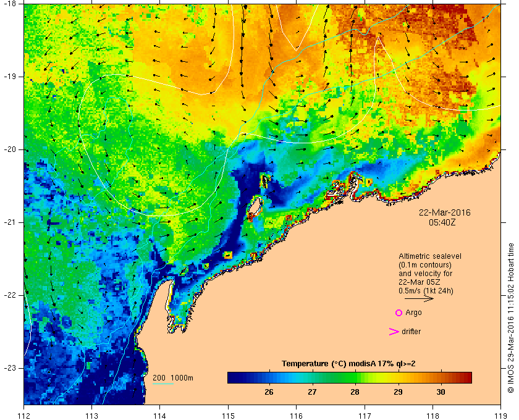Click colorbar tick label 30
Screen dimensions: 519x420
(441, 392)
